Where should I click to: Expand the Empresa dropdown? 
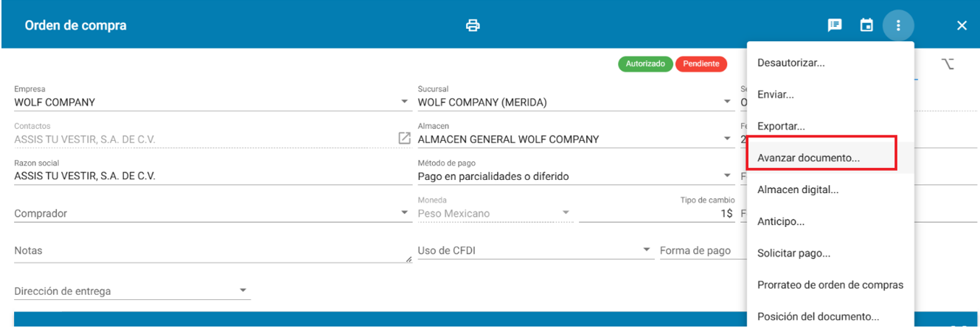pyautogui.click(x=404, y=102)
